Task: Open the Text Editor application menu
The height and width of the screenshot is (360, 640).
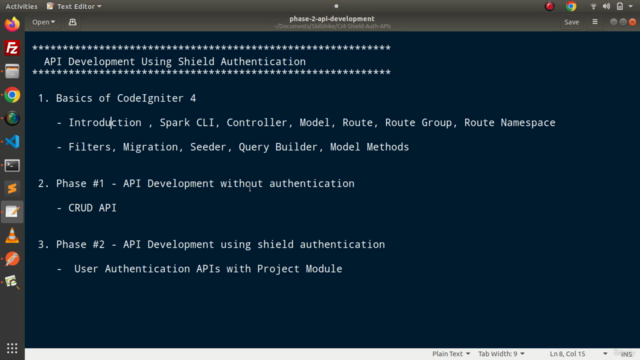Action: point(74,6)
